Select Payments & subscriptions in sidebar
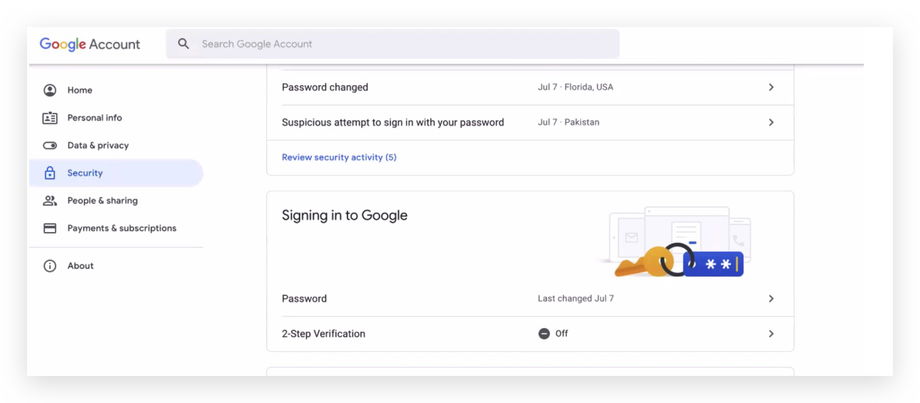Image resolution: width=920 pixels, height=403 pixels. click(x=121, y=228)
